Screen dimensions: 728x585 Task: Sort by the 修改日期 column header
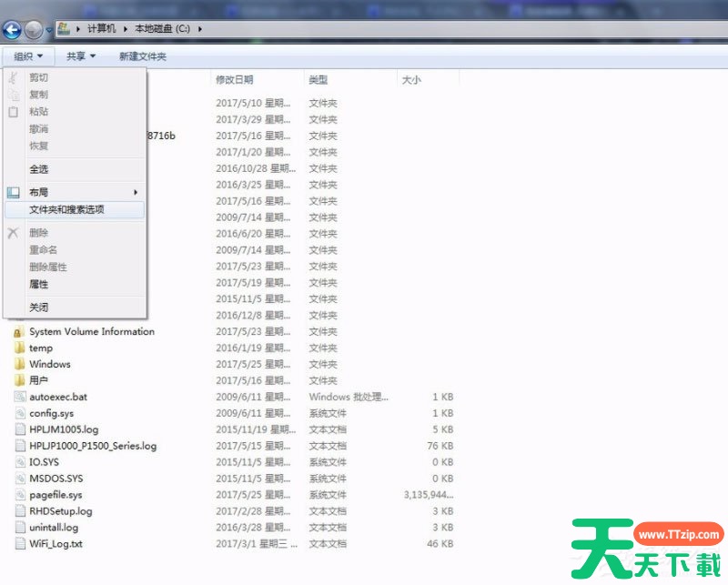coord(235,80)
